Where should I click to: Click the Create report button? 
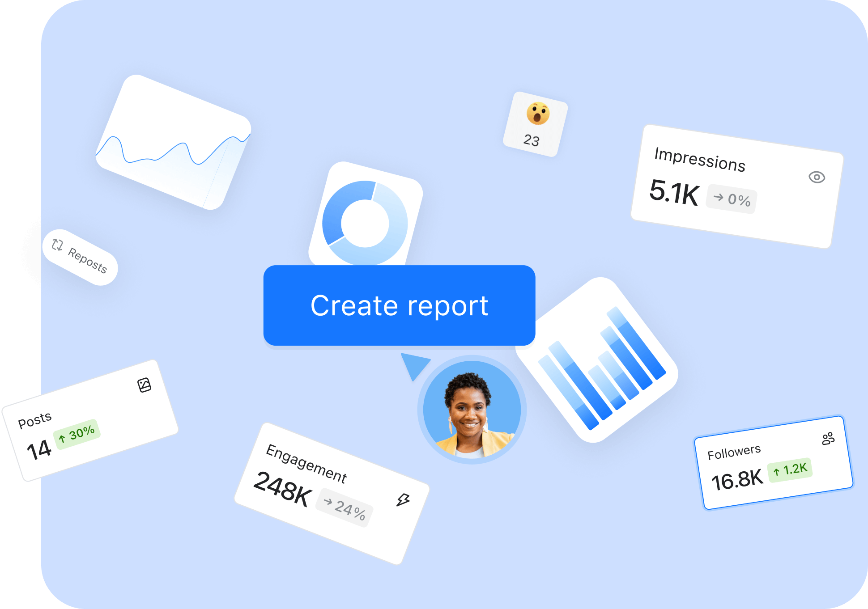click(x=399, y=305)
